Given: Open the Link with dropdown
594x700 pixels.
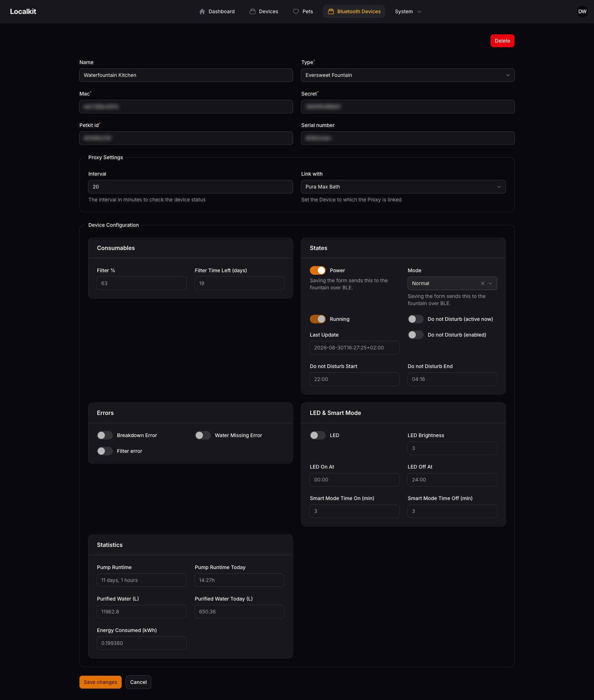Looking at the screenshot, I should click(403, 187).
